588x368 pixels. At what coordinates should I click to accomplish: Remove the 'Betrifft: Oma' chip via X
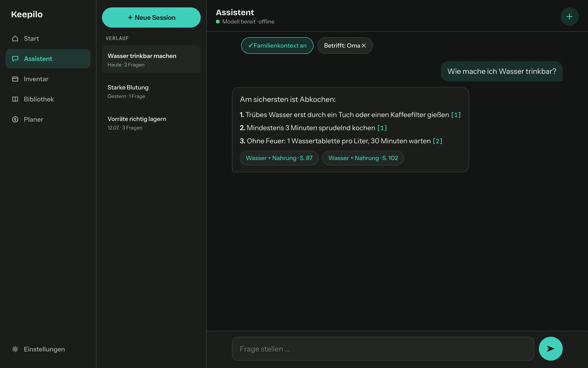pyautogui.click(x=364, y=46)
